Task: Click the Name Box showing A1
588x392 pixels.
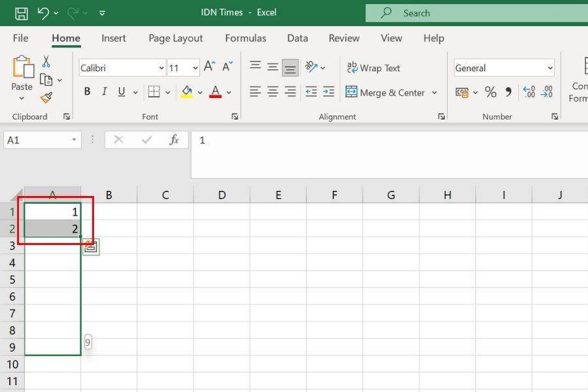Action: [42, 140]
